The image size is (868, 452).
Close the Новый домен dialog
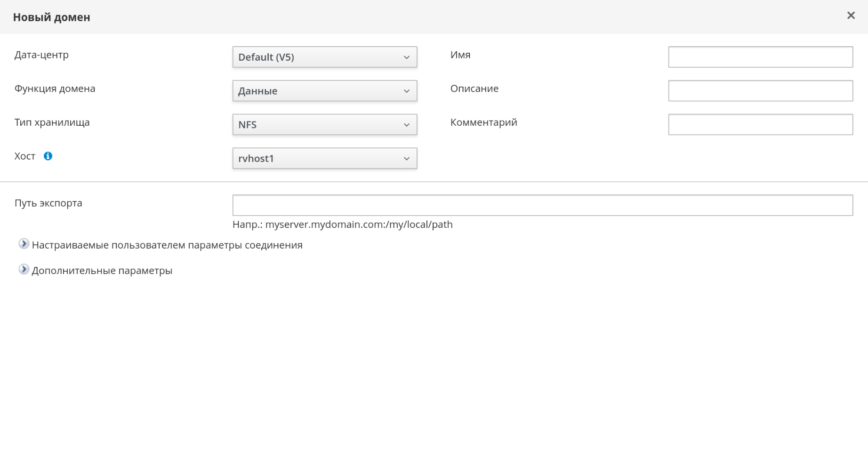[851, 16]
